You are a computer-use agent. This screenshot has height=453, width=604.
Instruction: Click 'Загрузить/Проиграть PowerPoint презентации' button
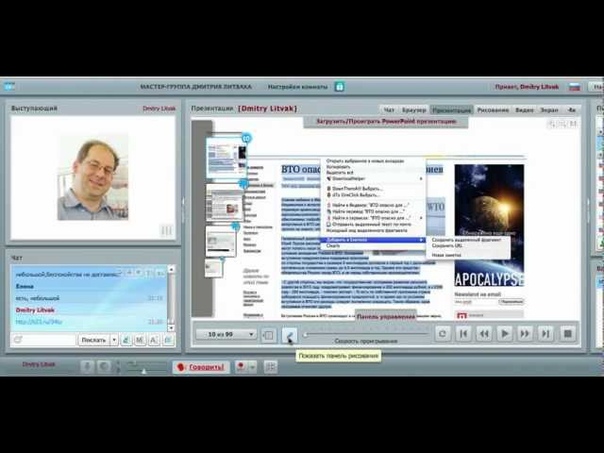pos(386,122)
